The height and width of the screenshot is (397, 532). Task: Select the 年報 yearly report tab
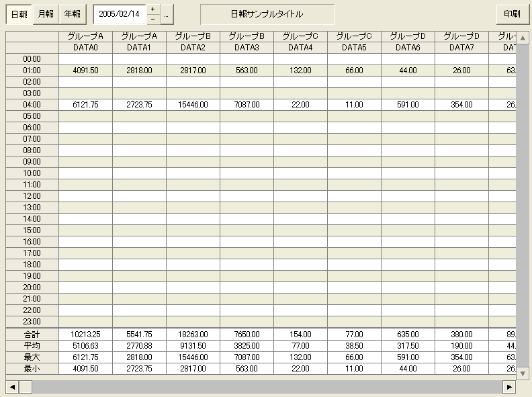tap(72, 14)
